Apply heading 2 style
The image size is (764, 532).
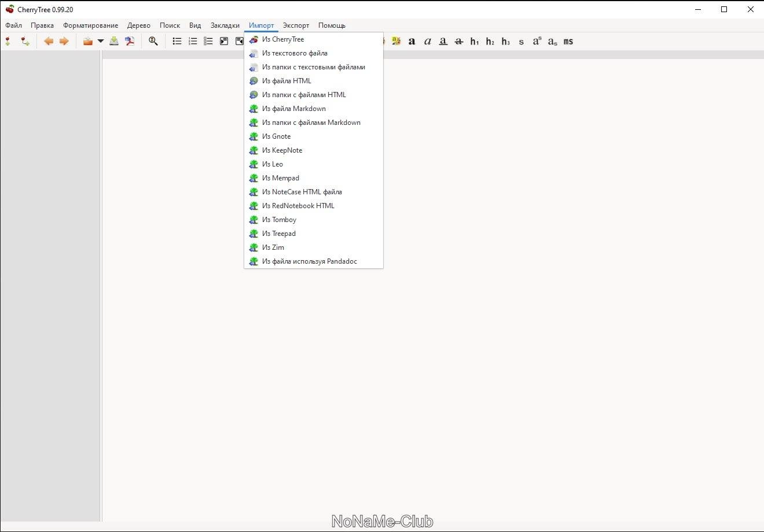point(490,41)
